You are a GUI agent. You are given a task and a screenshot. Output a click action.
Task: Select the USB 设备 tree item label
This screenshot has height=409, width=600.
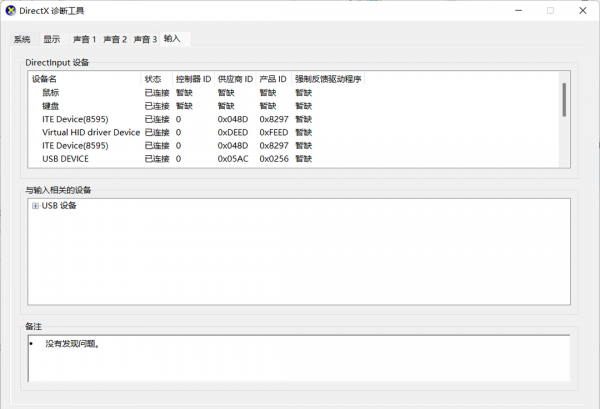[x=59, y=206]
